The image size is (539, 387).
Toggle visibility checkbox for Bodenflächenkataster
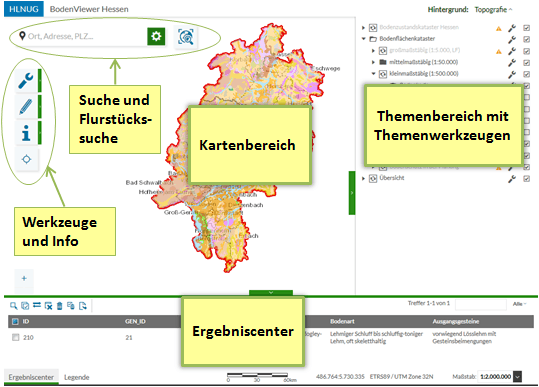pos(526,40)
